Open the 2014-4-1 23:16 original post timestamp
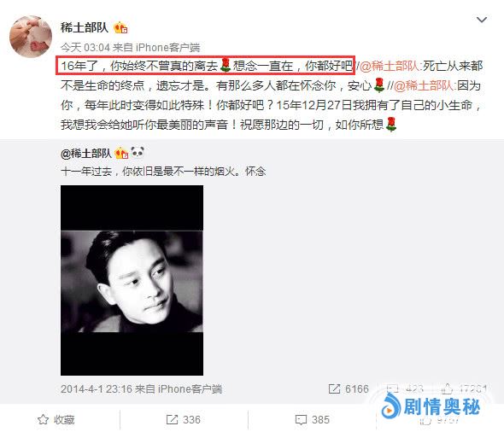 coord(97,389)
